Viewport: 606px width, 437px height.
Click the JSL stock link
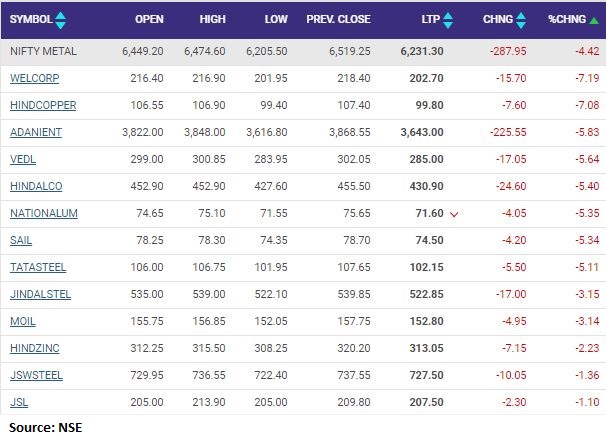click(x=18, y=402)
